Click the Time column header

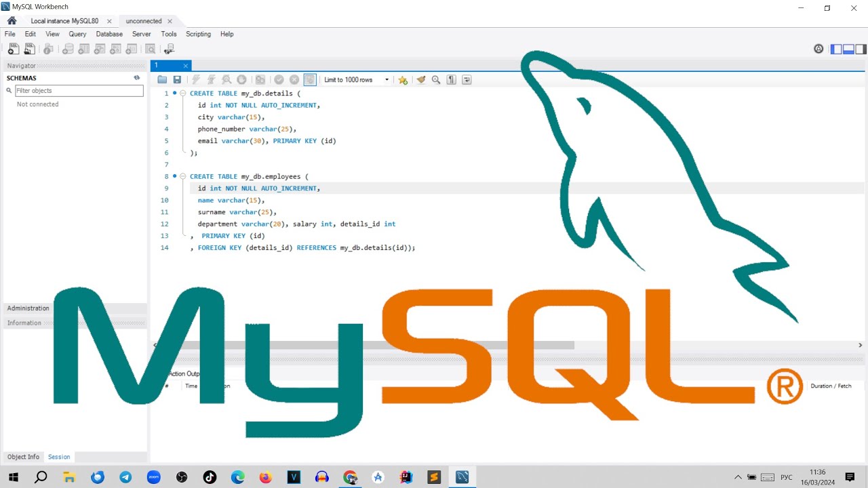[191, 386]
